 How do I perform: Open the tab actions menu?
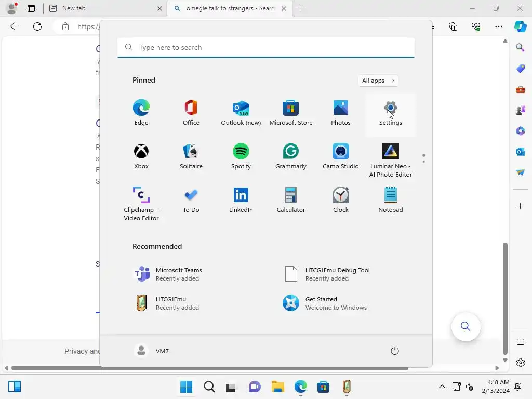pos(31,8)
